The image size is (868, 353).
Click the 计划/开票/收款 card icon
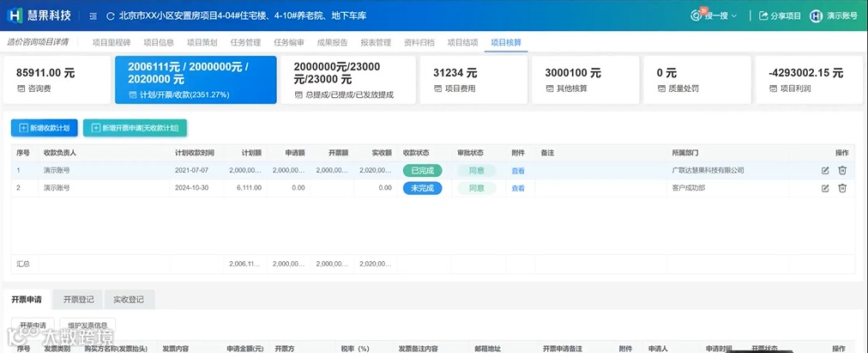(x=132, y=94)
